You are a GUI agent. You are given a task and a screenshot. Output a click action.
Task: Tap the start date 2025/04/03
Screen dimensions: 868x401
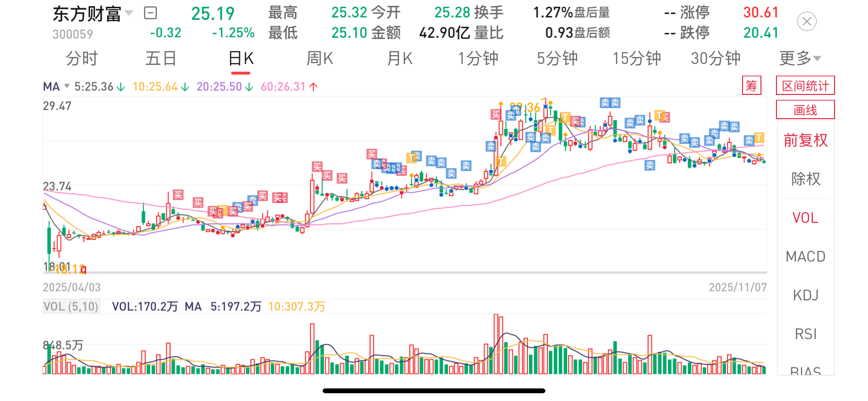click(72, 287)
